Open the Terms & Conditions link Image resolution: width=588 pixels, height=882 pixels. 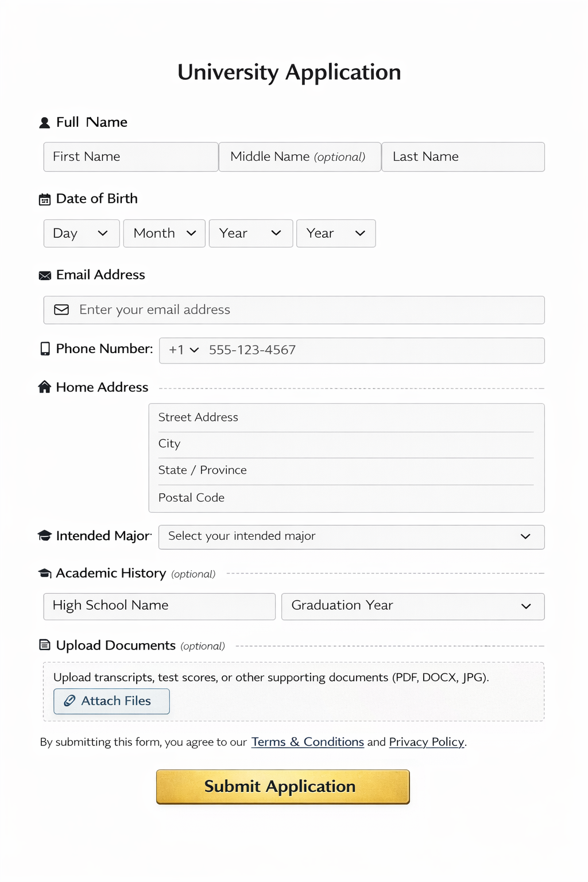pos(307,742)
